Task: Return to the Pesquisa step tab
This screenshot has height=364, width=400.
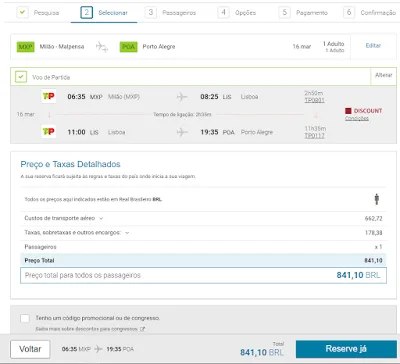Action: [38, 13]
